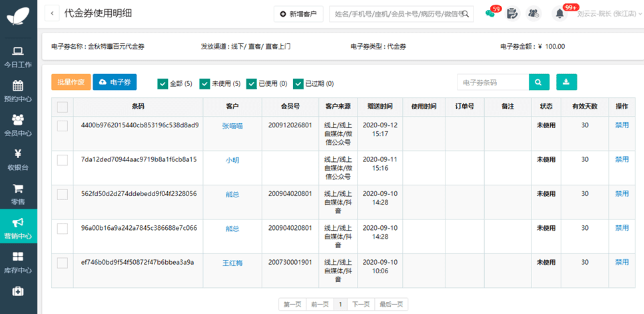Click the back arrow beside 代金券使用明细
The image size is (644, 314).
[x=53, y=13]
